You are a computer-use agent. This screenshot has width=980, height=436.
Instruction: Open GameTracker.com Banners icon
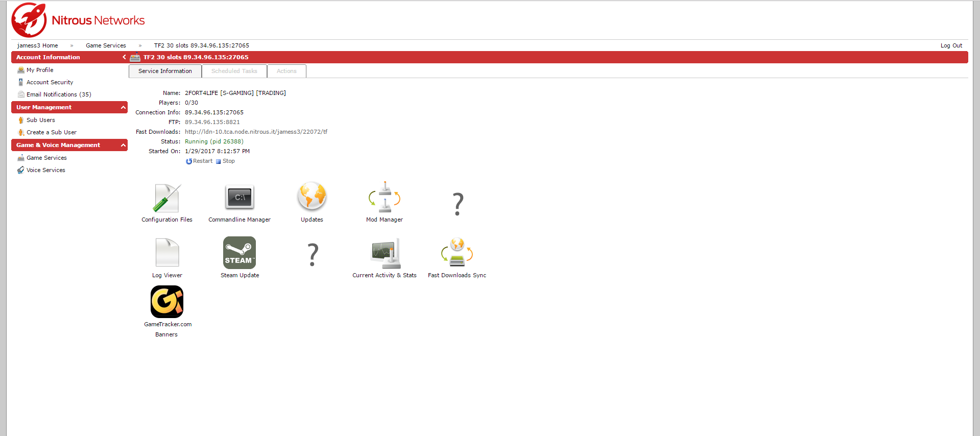(167, 302)
